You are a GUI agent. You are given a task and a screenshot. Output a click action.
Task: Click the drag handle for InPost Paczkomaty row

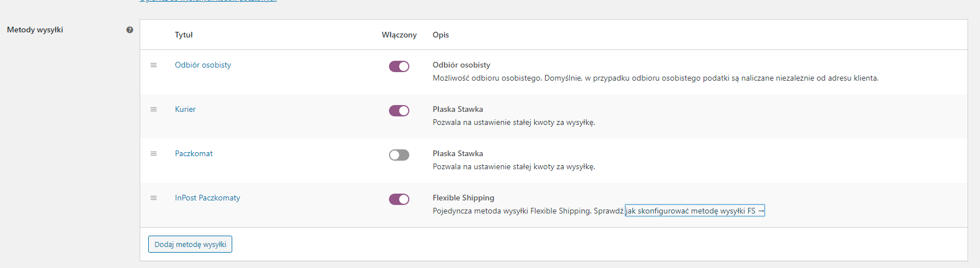[x=153, y=198]
